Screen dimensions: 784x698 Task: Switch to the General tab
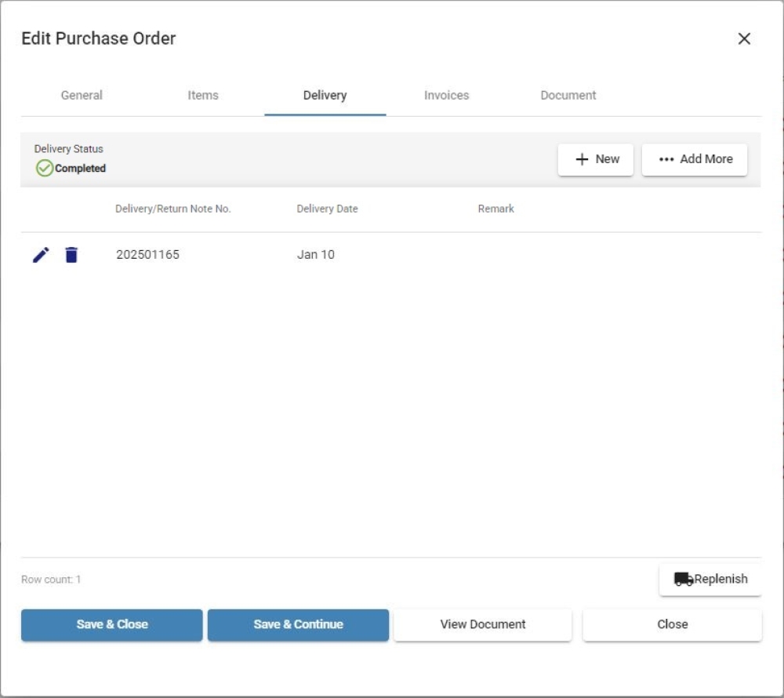82,95
